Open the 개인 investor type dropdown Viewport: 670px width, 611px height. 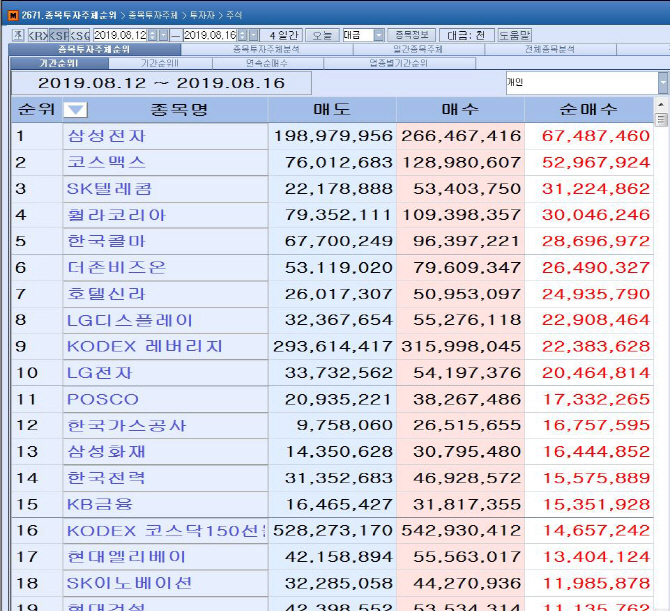pos(663,82)
